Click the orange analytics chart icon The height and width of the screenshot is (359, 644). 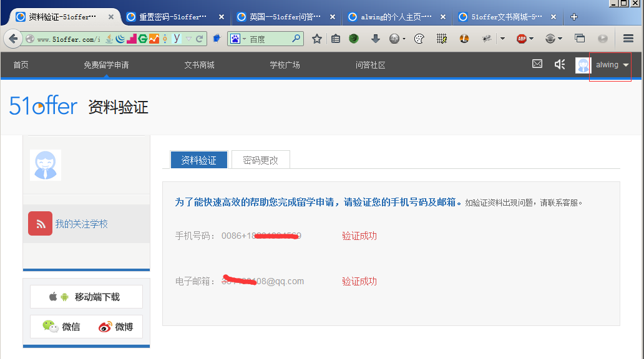click(x=154, y=39)
